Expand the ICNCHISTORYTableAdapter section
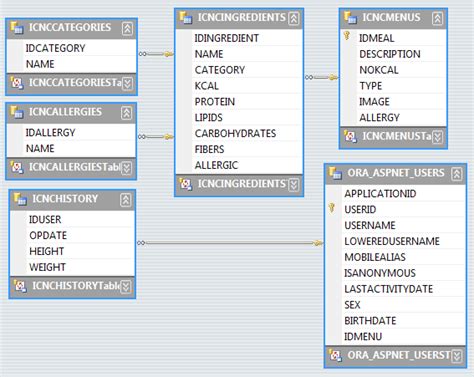 pos(125,287)
